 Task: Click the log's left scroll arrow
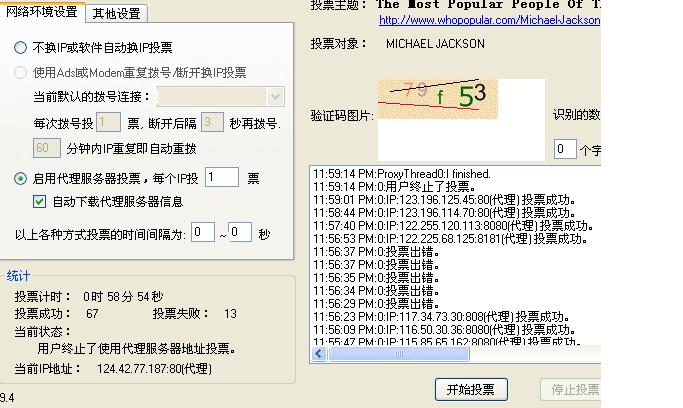pyautogui.click(x=320, y=353)
